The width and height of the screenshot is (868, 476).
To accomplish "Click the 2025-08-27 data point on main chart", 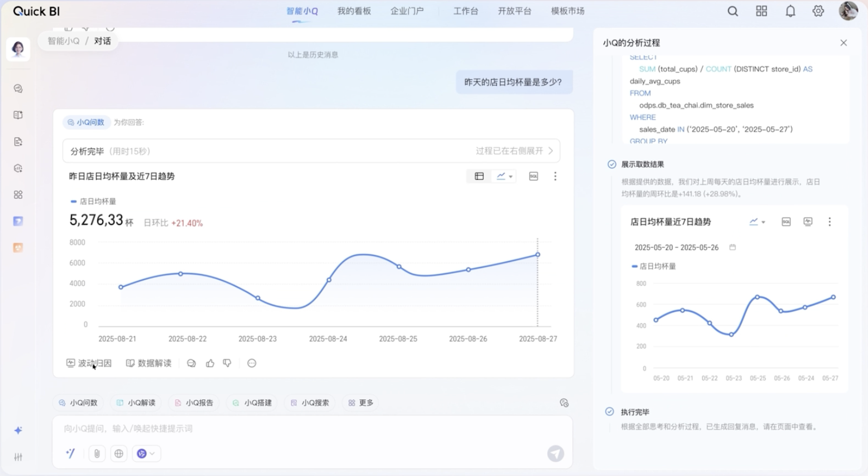I will coord(537,255).
